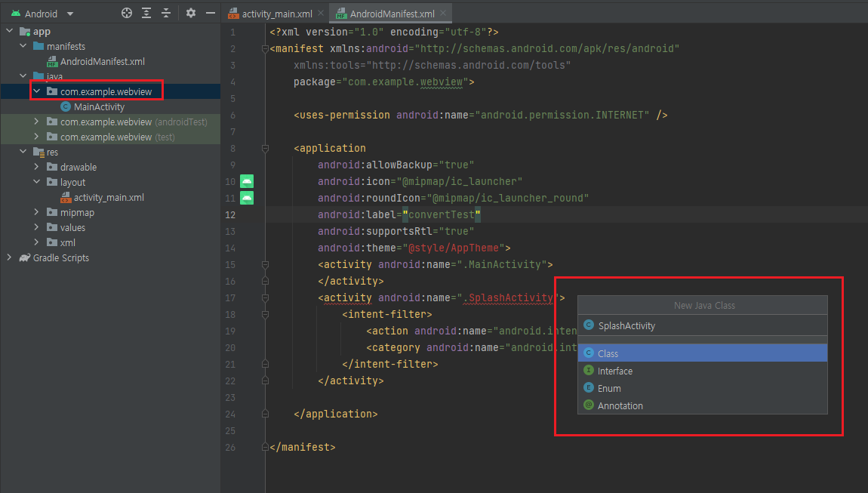This screenshot has height=493, width=868.
Task: Click the com.example.webview package value in code
Action: [x=405, y=82]
